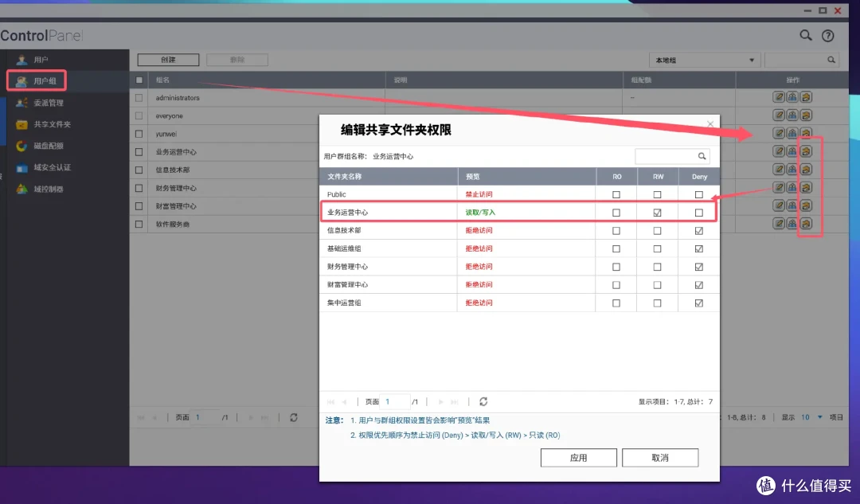Click 信息技术部 folder name in the dialog
Screen dimensions: 860x504
tap(344, 230)
